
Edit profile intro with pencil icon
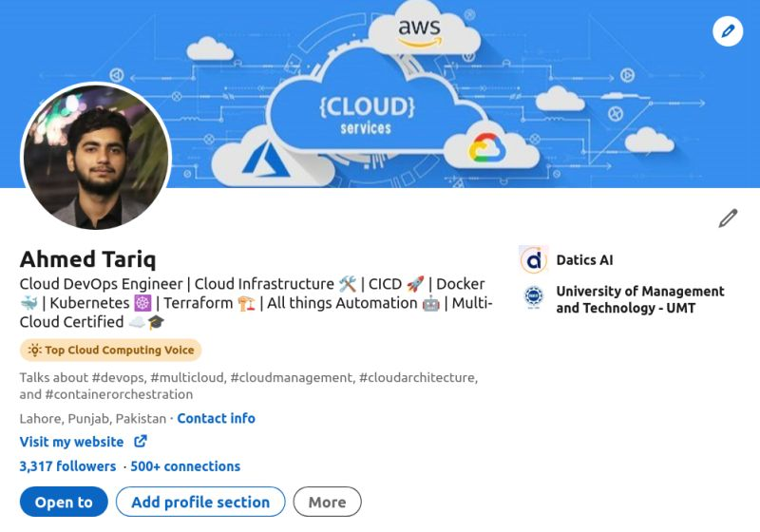click(x=728, y=218)
